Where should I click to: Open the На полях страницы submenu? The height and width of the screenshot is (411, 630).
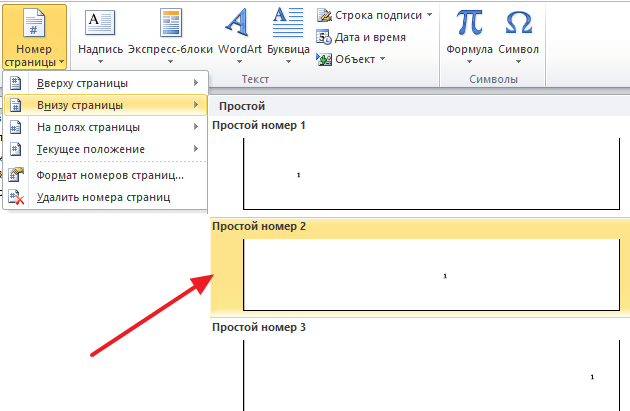(x=105, y=127)
